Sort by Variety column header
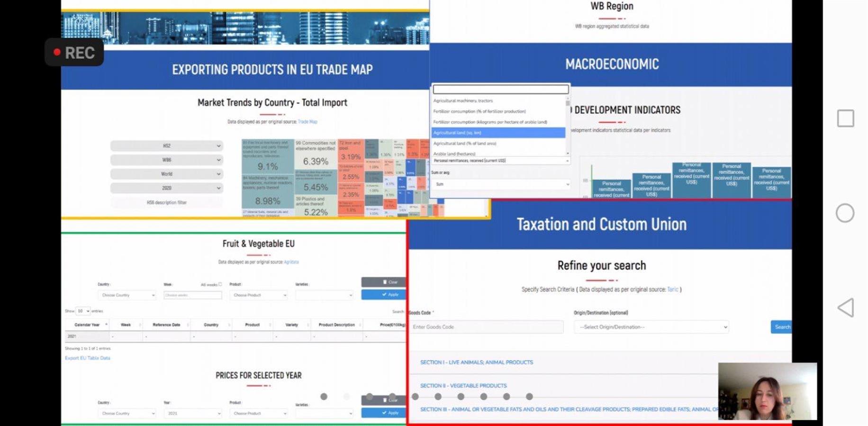This screenshot has width=868, height=426. pyautogui.click(x=292, y=325)
